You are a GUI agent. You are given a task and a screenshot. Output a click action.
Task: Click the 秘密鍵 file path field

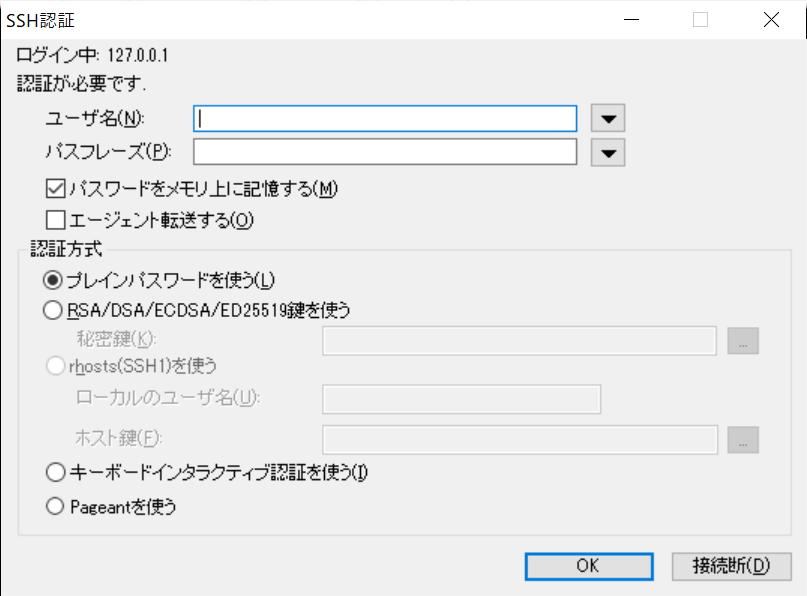coord(519,341)
